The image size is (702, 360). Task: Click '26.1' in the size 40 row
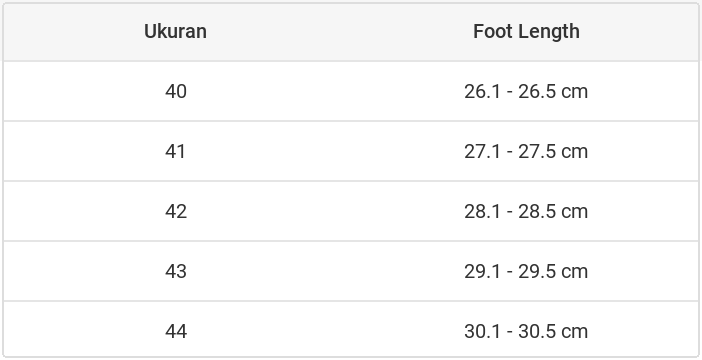click(482, 91)
